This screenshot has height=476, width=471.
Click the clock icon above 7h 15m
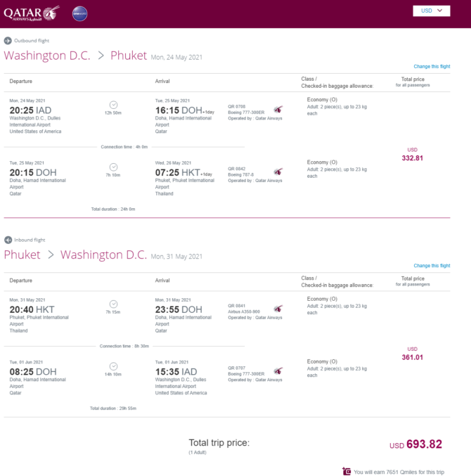113,304
